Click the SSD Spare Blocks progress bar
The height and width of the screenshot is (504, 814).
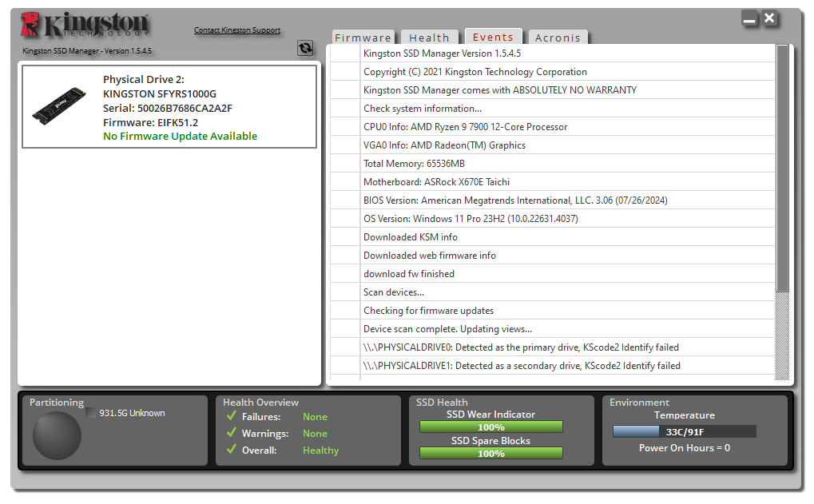point(491,454)
